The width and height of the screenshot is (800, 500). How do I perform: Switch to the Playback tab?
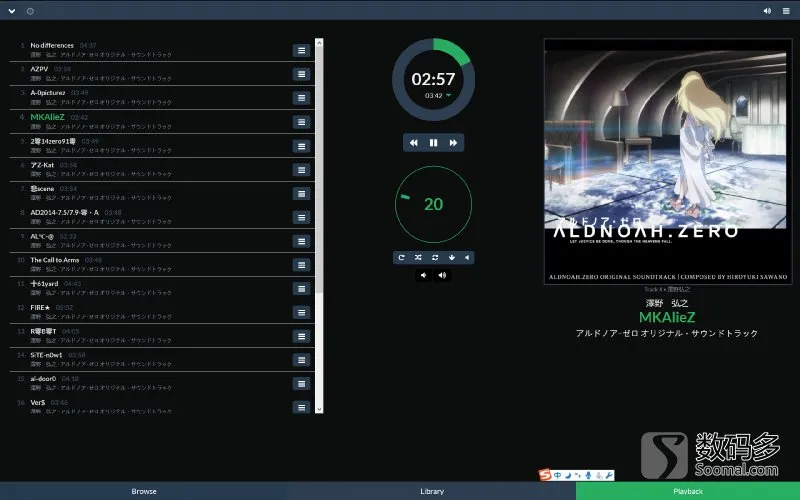[x=688, y=491]
